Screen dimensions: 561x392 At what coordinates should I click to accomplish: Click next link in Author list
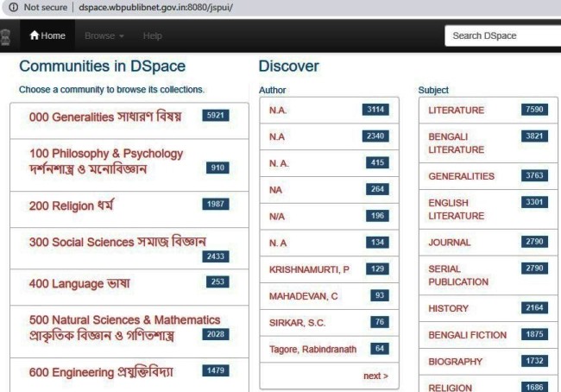[x=375, y=376]
